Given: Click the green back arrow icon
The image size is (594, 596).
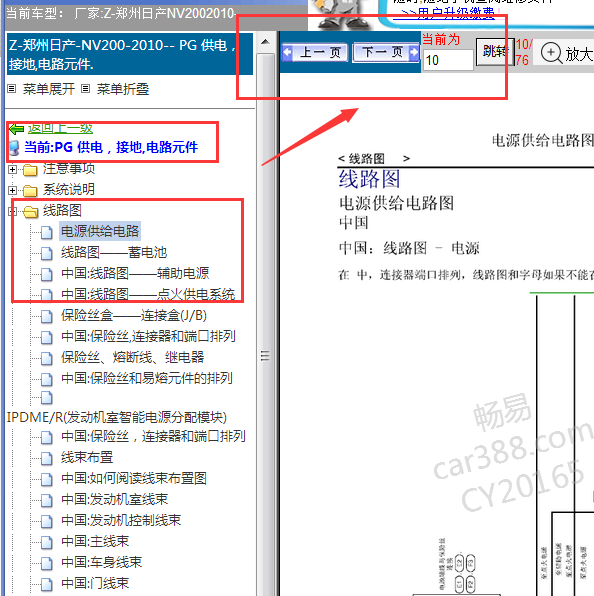Looking at the screenshot, I should click(x=16, y=129).
